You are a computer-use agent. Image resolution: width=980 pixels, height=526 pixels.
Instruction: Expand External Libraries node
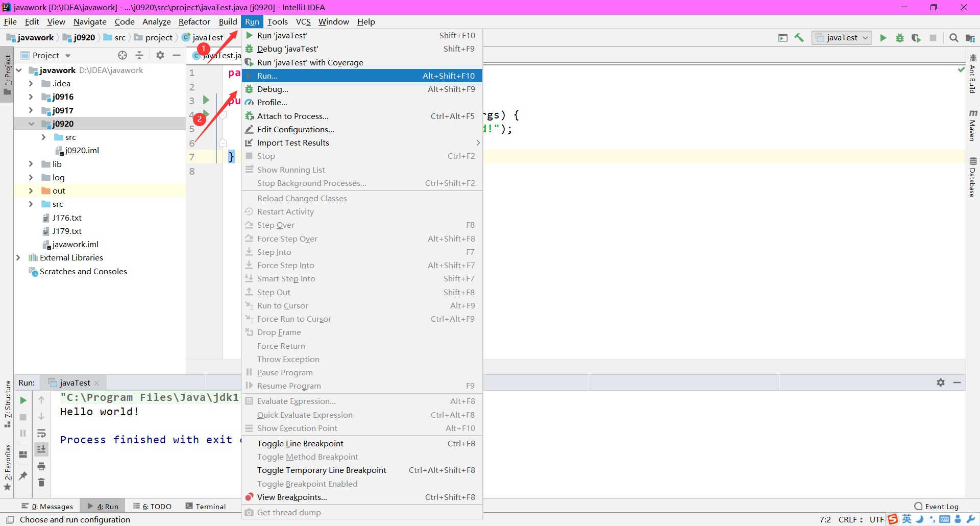pos(18,258)
